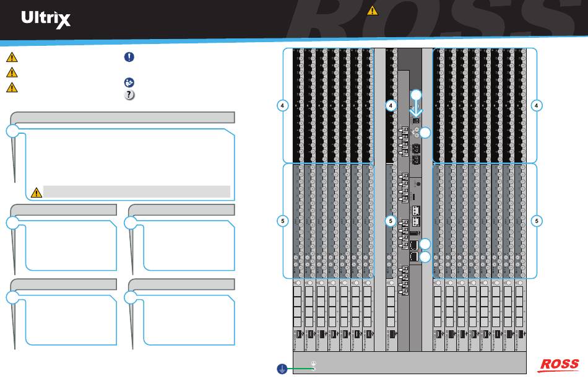The width and height of the screenshot is (588, 381).
Task: Select the number 5 label right of the chassis
Action: click(536, 221)
